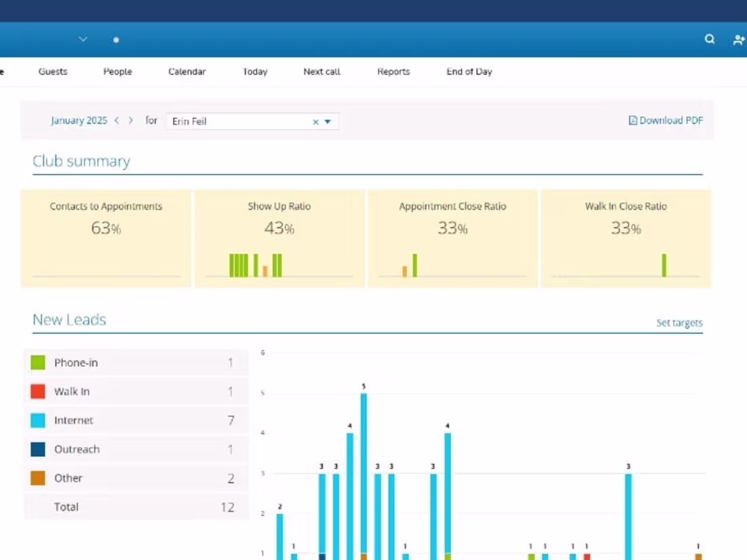Select the Internet legend row
Screen dimensions: 747x560
click(136, 420)
